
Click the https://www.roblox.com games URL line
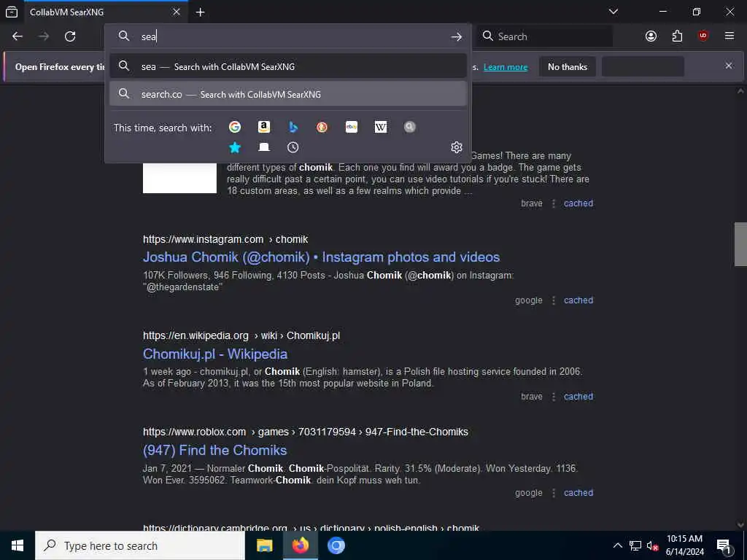[x=306, y=432]
